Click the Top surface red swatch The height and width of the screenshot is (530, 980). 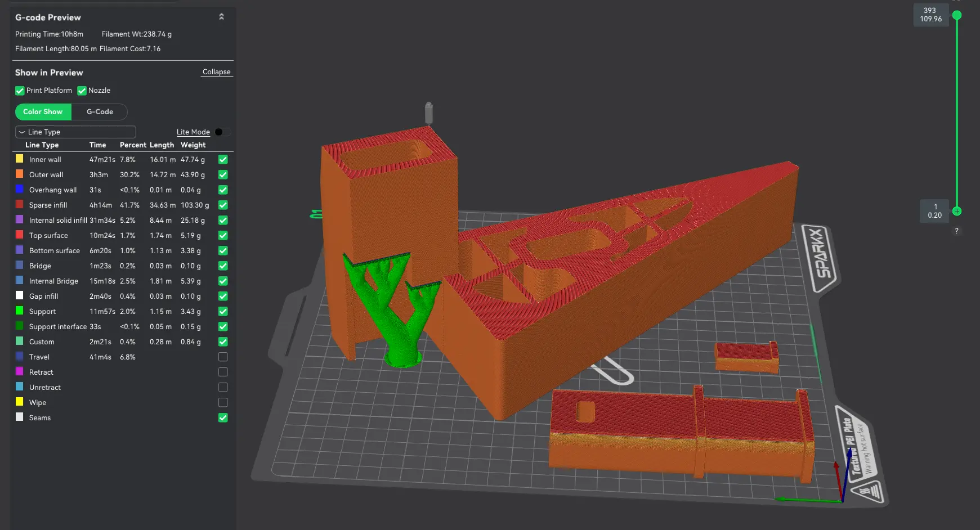(19, 235)
